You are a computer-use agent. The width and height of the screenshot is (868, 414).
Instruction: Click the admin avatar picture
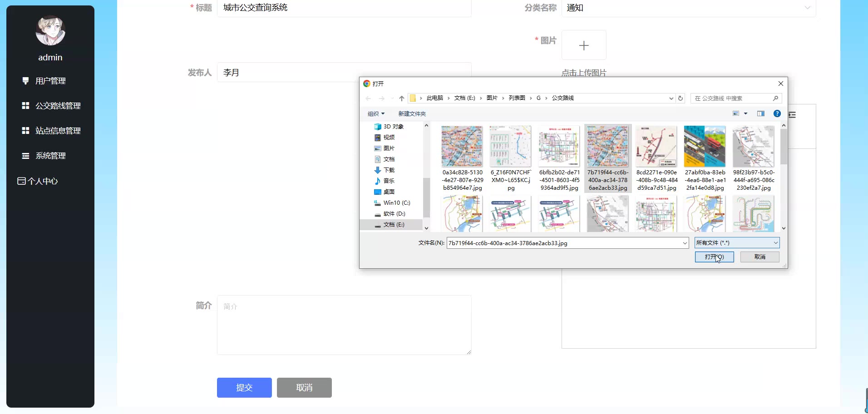50,30
